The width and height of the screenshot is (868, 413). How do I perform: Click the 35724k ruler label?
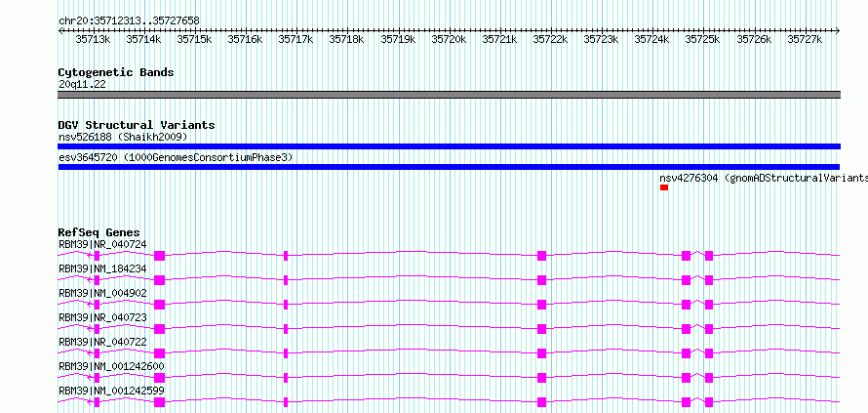point(651,39)
